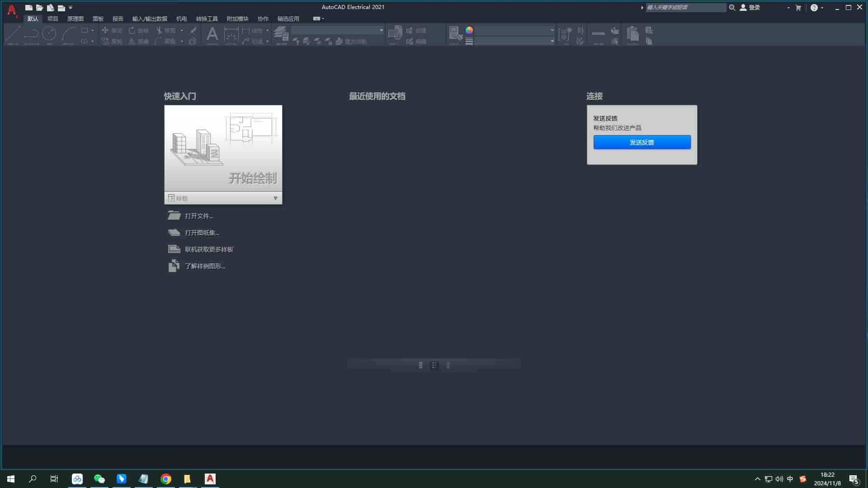The image size is (868, 488).
Task: Click the Paste icon in clipboard panel
Action: coord(632,34)
